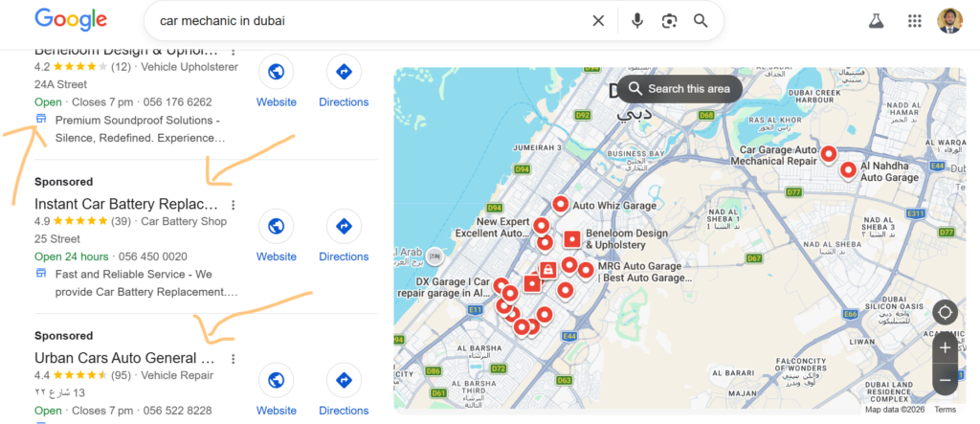Click the magnifier search submit icon
The width and height of the screenshot is (980, 424).
701,21
